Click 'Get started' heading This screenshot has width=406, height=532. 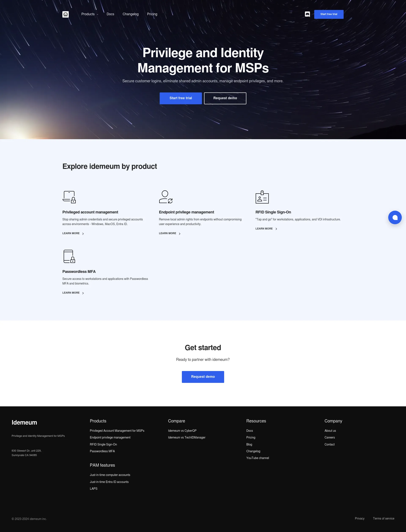point(203,348)
